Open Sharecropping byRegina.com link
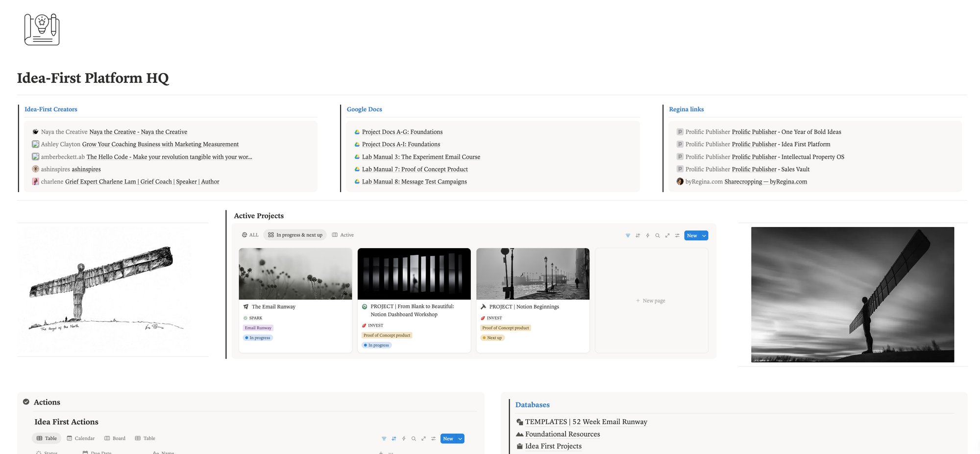The width and height of the screenshot is (980, 454). 765,181
